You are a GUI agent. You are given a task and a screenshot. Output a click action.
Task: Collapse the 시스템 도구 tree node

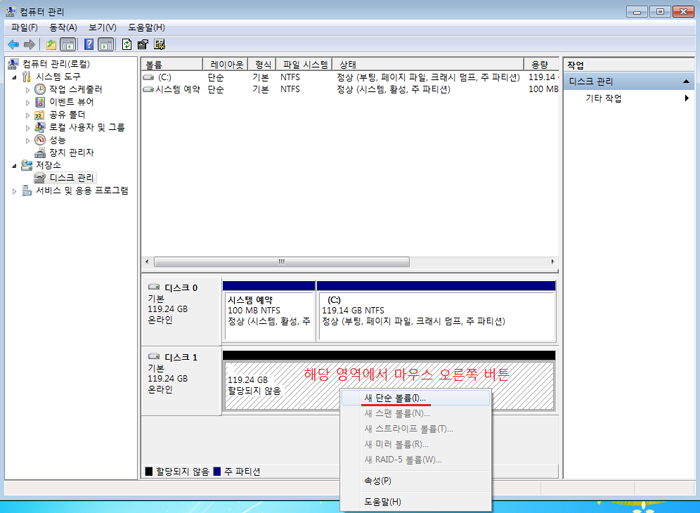14,78
